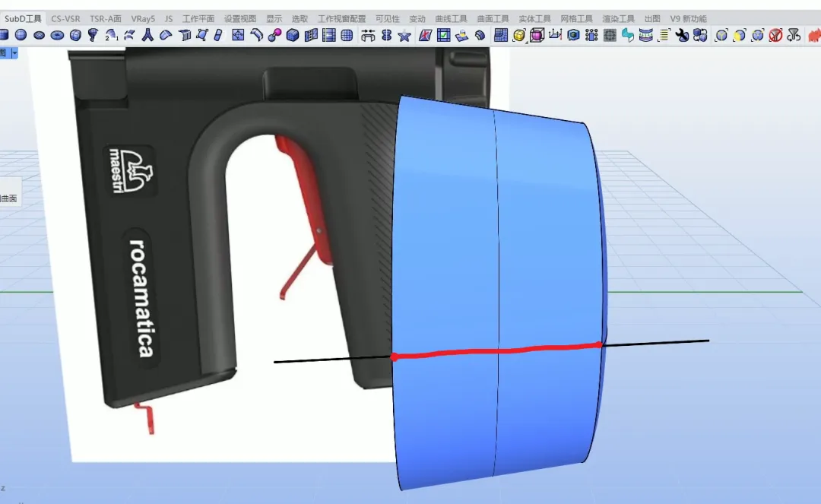Open the VRay5 toolbar tab
Image resolution: width=821 pixels, height=504 pixels.
click(143, 18)
